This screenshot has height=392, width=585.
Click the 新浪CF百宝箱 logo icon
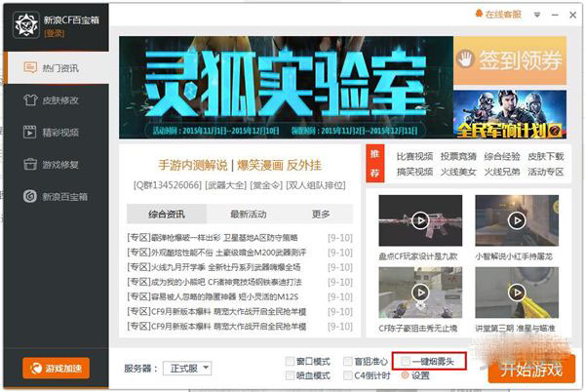pyautogui.click(x=23, y=23)
